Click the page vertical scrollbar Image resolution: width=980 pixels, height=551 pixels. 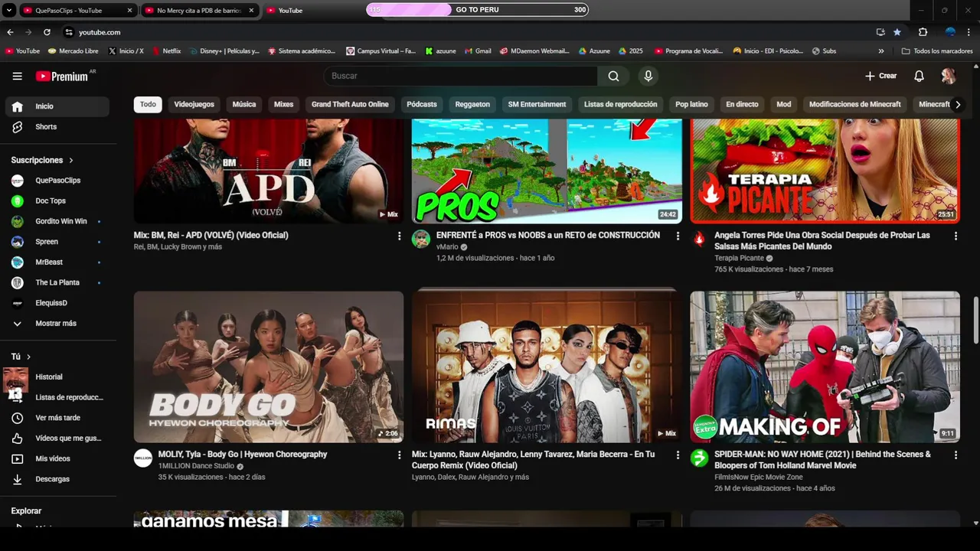pyautogui.click(x=975, y=321)
